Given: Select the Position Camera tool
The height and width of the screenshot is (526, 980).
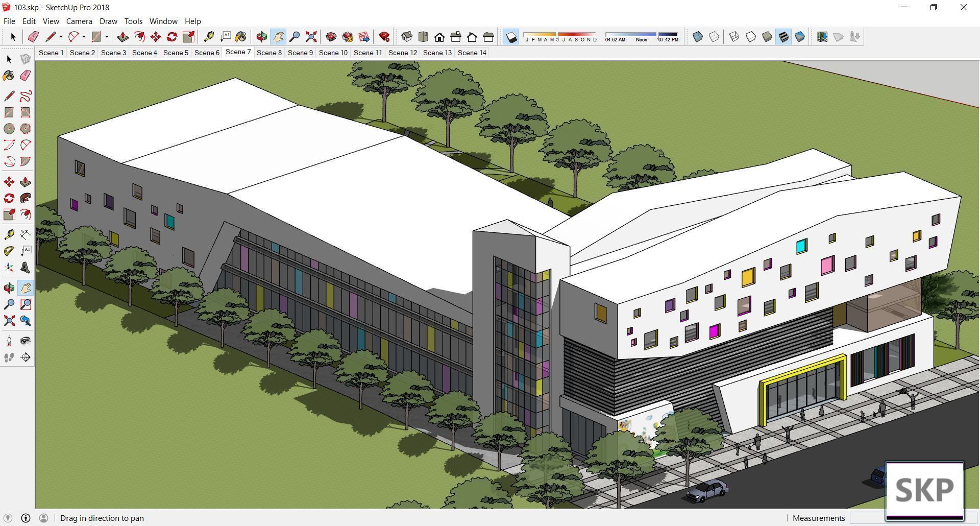Looking at the screenshot, I should tap(9, 341).
